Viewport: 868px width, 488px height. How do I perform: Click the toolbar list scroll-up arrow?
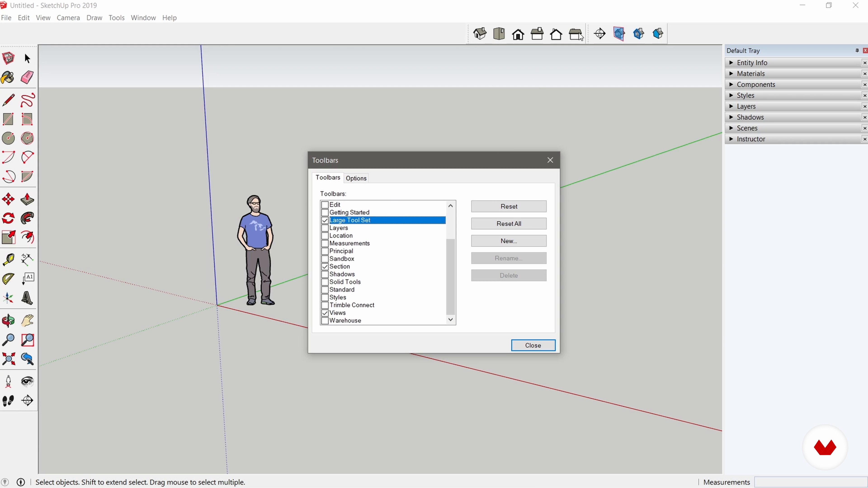tap(451, 205)
